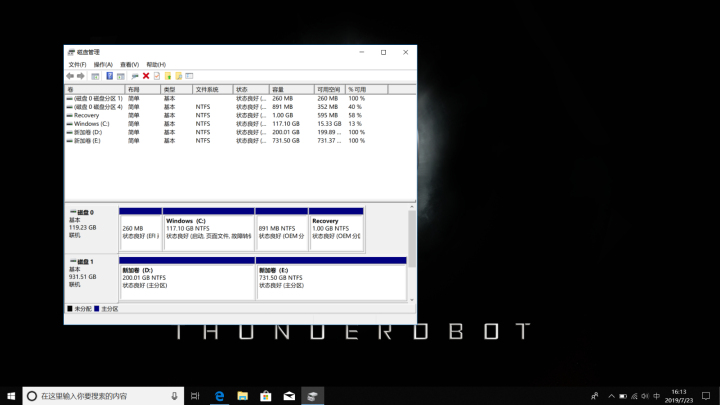Select the Windows (C:) partition block
The image size is (720, 405).
[208, 229]
